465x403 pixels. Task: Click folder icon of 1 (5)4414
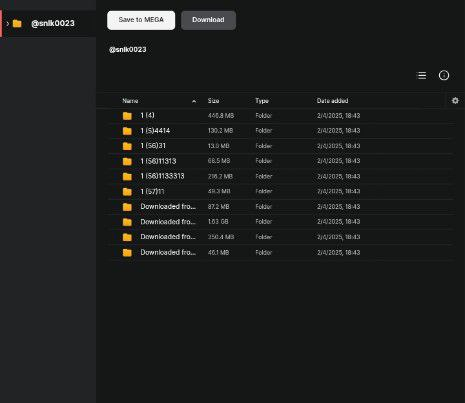point(127,131)
